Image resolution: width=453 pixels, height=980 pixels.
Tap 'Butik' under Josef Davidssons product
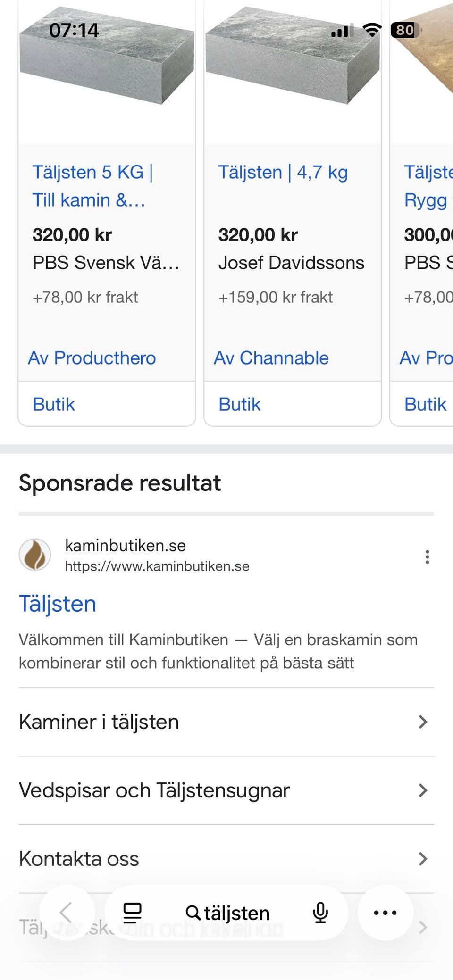tap(239, 404)
